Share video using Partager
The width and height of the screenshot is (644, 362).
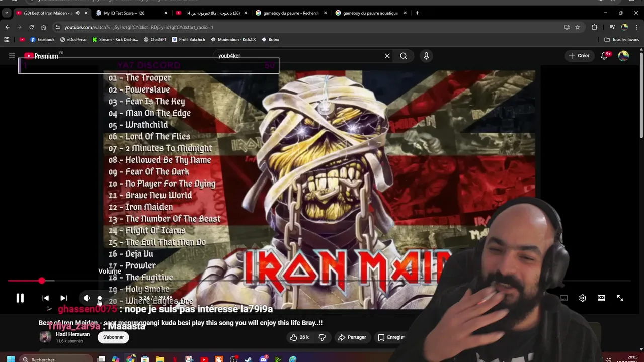pyautogui.click(x=352, y=337)
